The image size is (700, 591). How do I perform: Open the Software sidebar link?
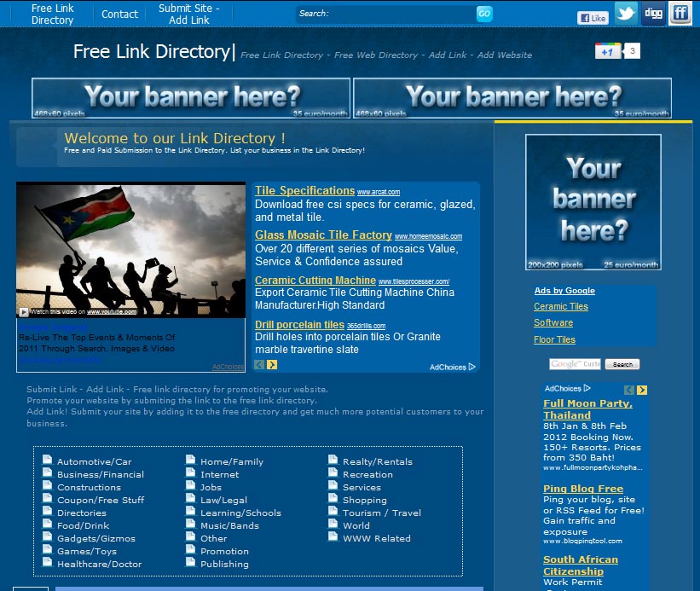pos(553,322)
